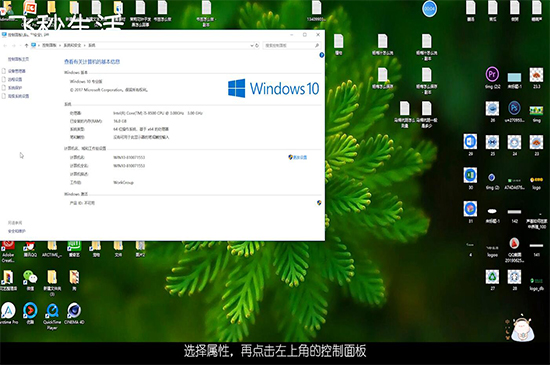Select the QQ截图 screenshot file icon
Screen dimensions: 550x365
[x=515, y=250]
